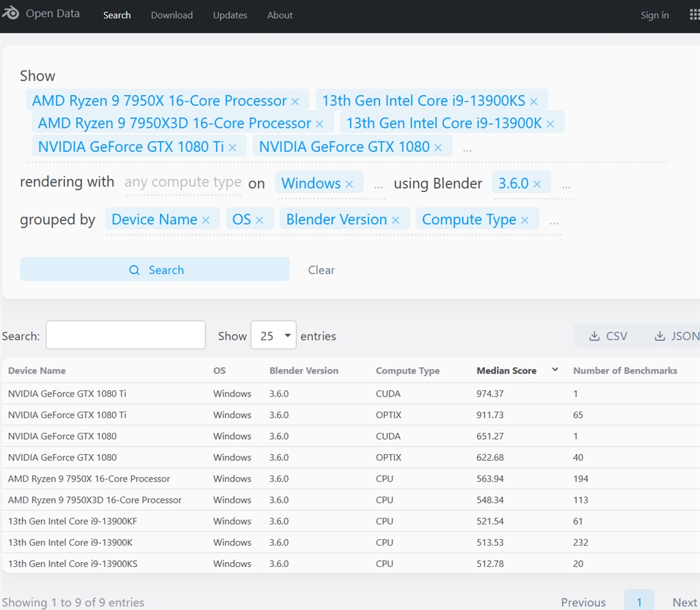The image size is (700, 610).
Task: Remove the Device Name grouping tag
Action: [206, 220]
